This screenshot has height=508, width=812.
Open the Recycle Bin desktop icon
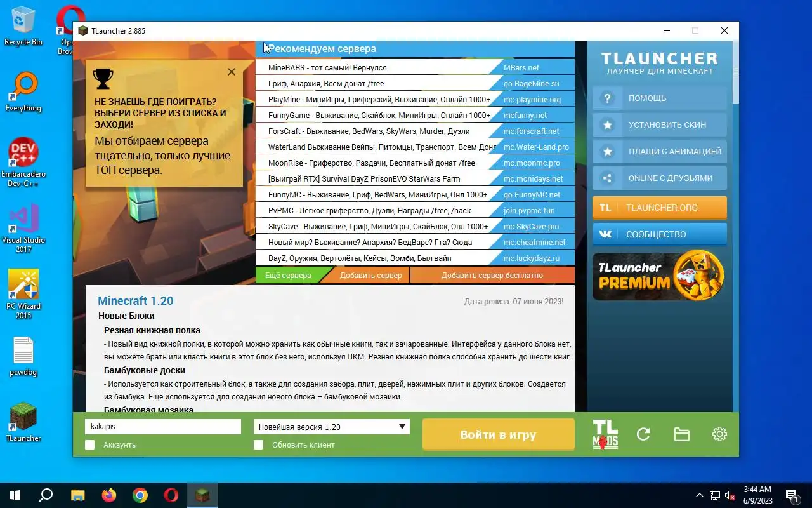(x=23, y=25)
